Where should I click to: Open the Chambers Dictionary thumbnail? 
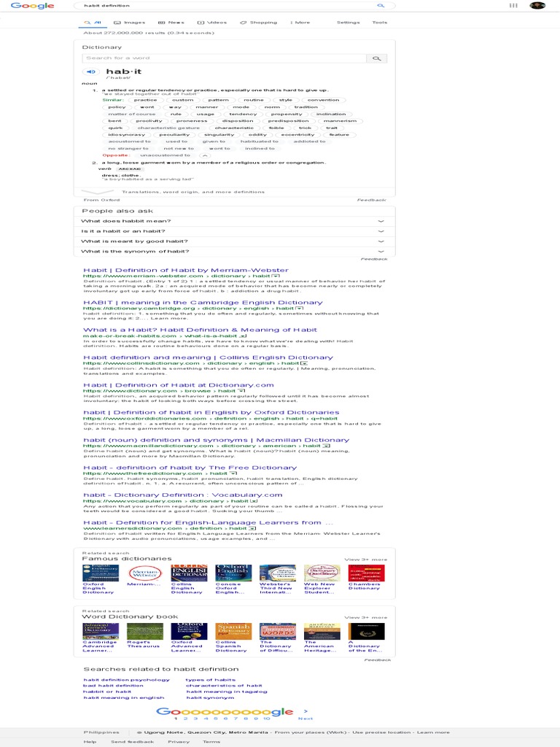click(366, 573)
